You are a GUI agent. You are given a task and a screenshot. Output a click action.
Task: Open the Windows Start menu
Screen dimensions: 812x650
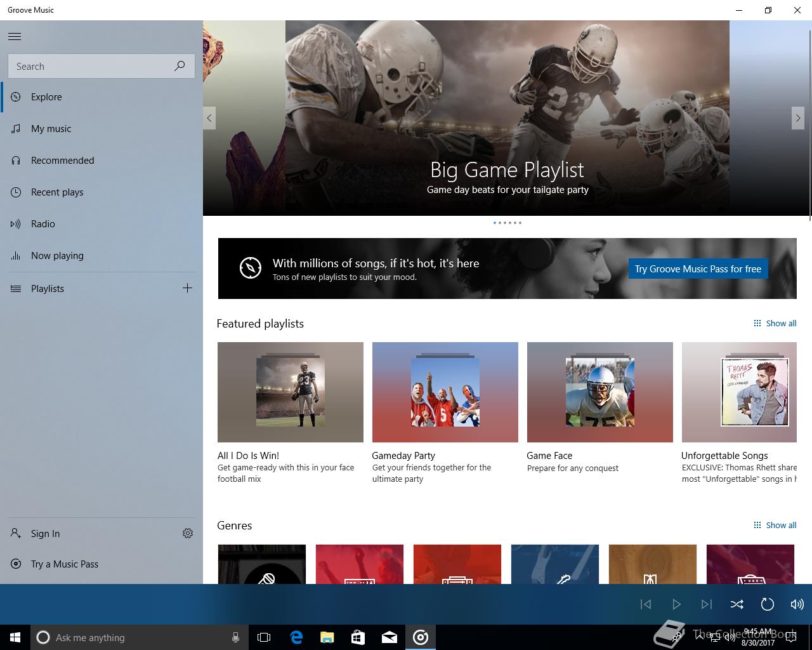coord(15,637)
